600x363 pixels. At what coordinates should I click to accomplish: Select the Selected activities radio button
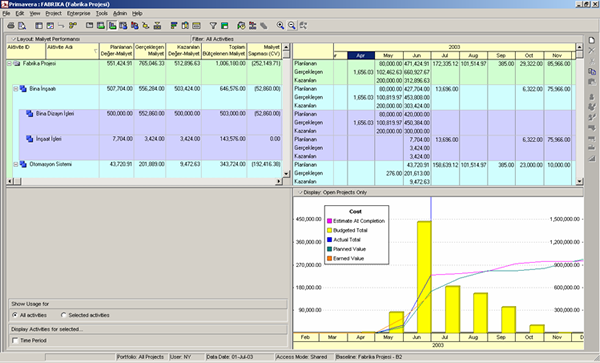(64, 315)
